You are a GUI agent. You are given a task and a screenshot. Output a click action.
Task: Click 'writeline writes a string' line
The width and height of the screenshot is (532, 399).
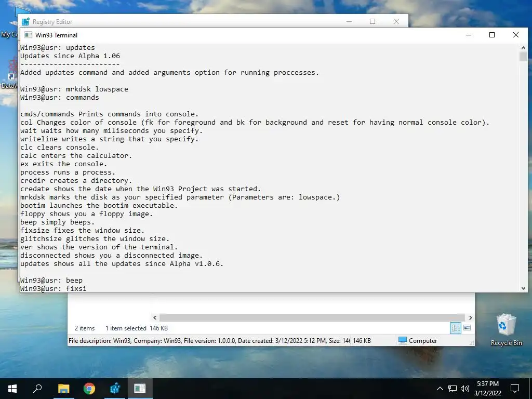point(109,139)
